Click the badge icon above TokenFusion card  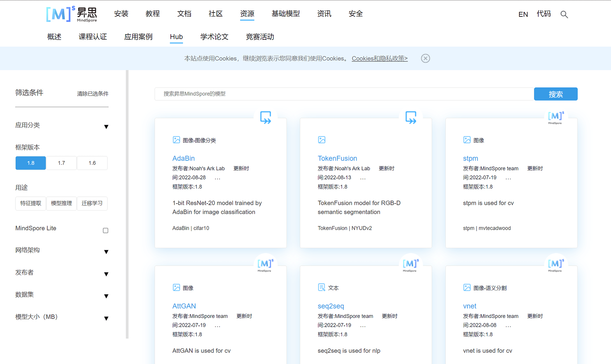[x=411, y=117]
